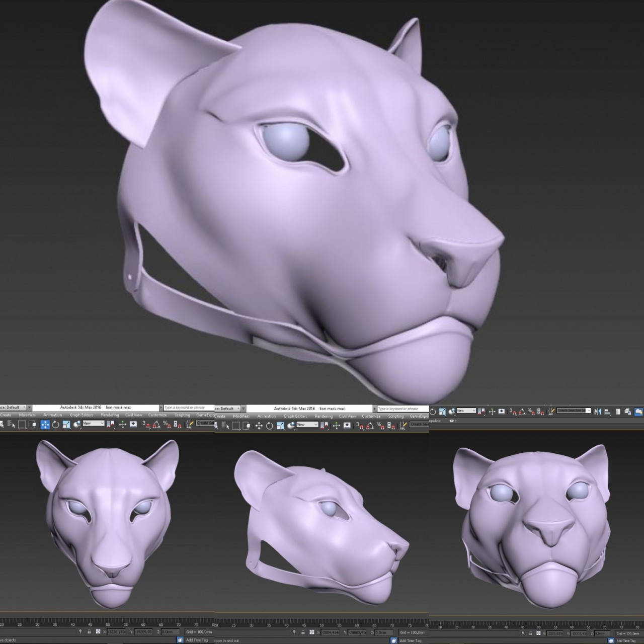The height and width of the screenshot is (644, 644).
Task: Toggle Angle Snap in middle window
Action: pos(370,426)
